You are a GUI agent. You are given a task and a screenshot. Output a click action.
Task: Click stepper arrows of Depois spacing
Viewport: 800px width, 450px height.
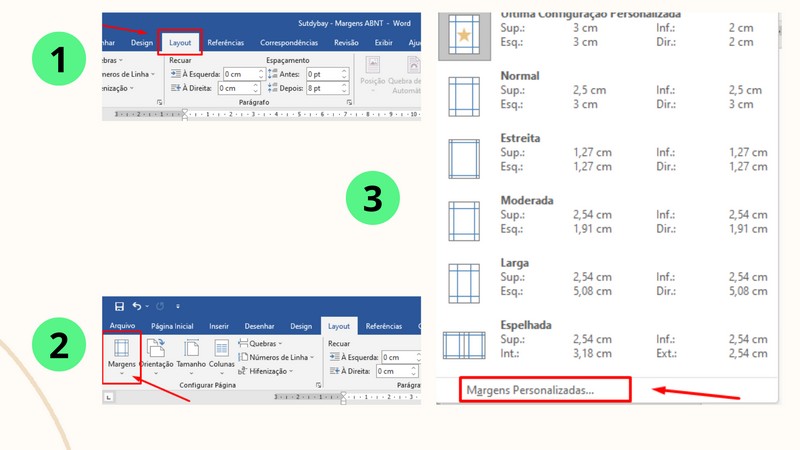[x=344, y=88]
